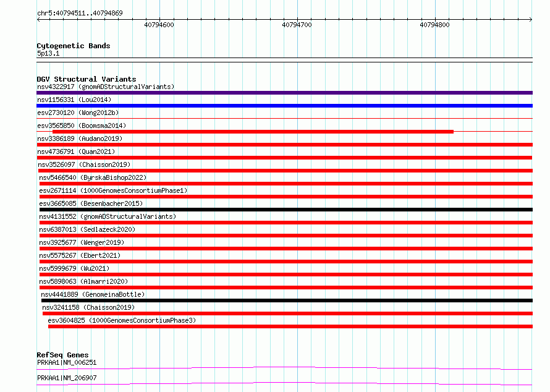Click the nsv4322917 gnomADStructuralVariants purple bar
The image size is (550, 392).
[284, 93]
